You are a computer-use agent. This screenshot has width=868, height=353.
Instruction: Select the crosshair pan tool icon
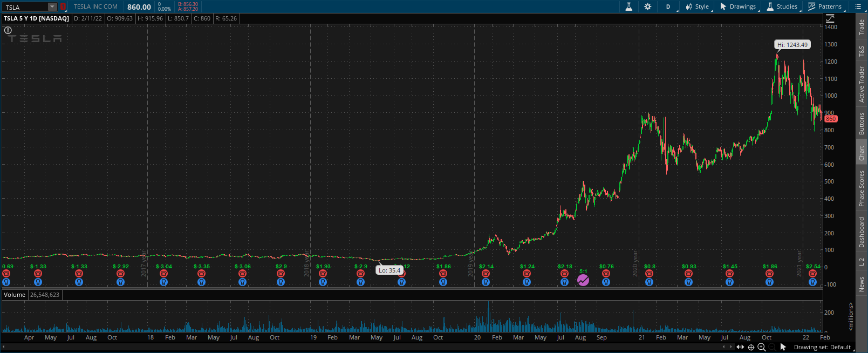pos(751,347)
